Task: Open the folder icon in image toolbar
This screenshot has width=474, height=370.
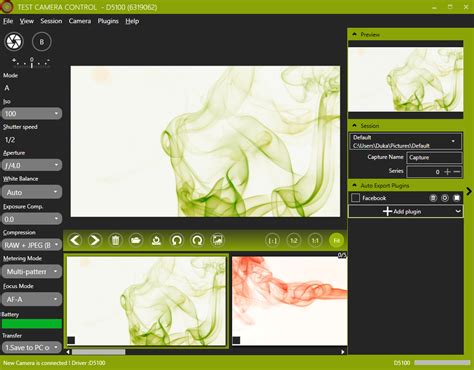Action: 136,240
